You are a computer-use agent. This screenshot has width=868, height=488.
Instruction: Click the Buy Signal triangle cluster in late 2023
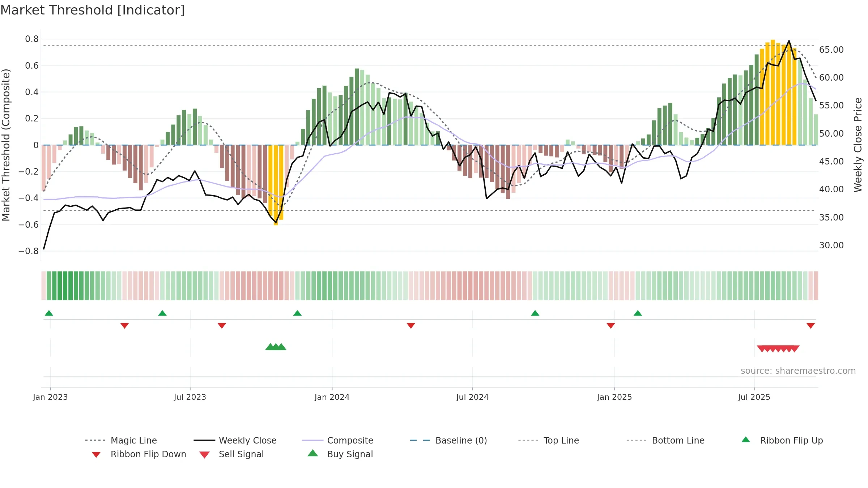[x=276, y=347]
